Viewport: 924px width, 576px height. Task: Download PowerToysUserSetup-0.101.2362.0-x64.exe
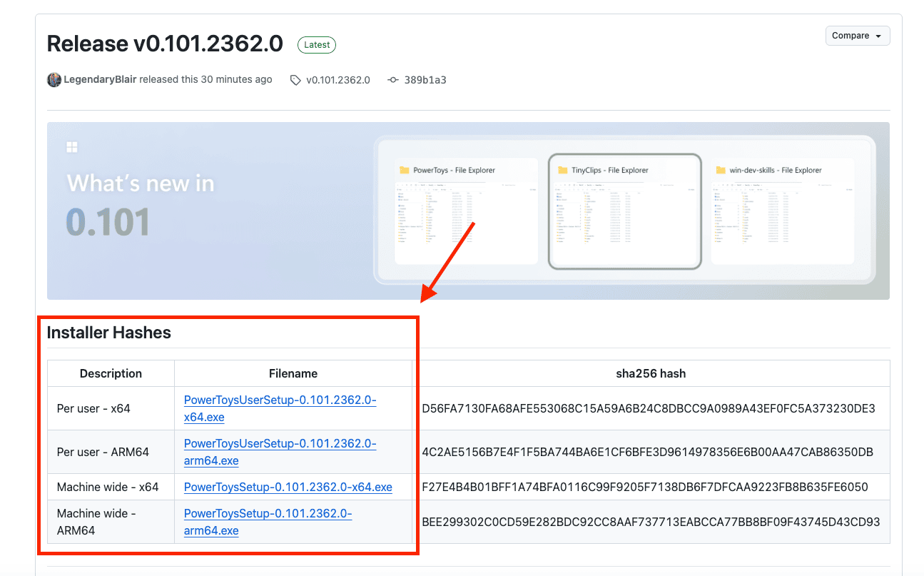[x=280, y=408]
